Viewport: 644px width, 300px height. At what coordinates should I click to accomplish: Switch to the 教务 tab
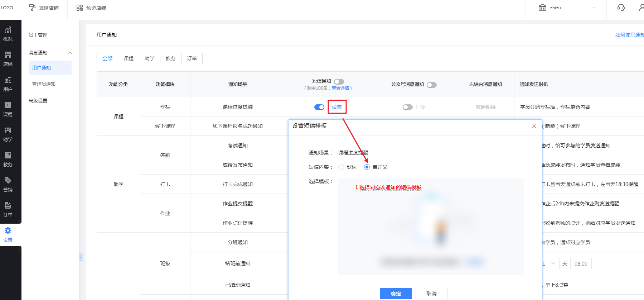[x=171, y=58]
